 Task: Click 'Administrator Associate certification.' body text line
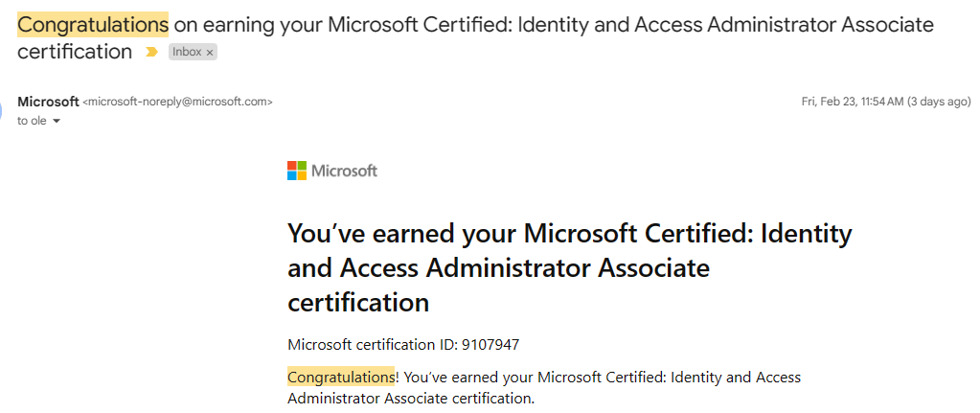coord(411,398)
